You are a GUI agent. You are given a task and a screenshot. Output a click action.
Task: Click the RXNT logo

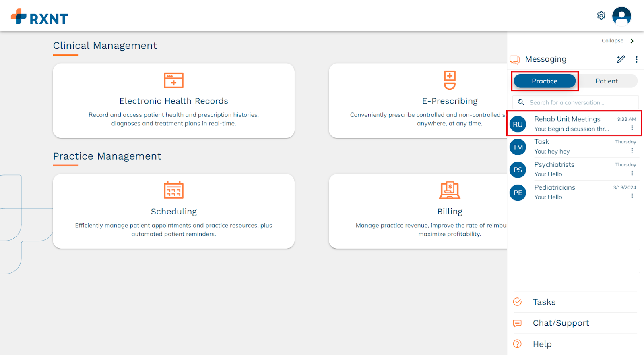[39, 17]
